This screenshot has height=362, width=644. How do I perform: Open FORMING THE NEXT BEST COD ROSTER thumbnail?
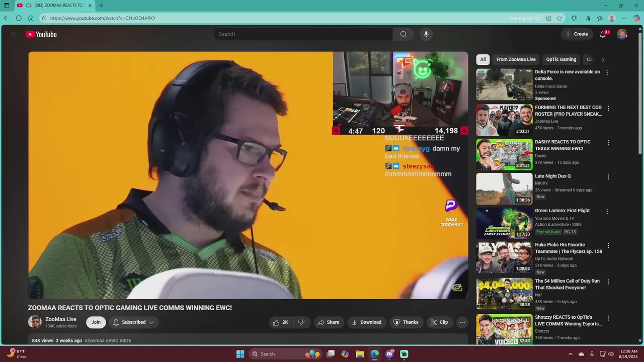coord(504,120)
